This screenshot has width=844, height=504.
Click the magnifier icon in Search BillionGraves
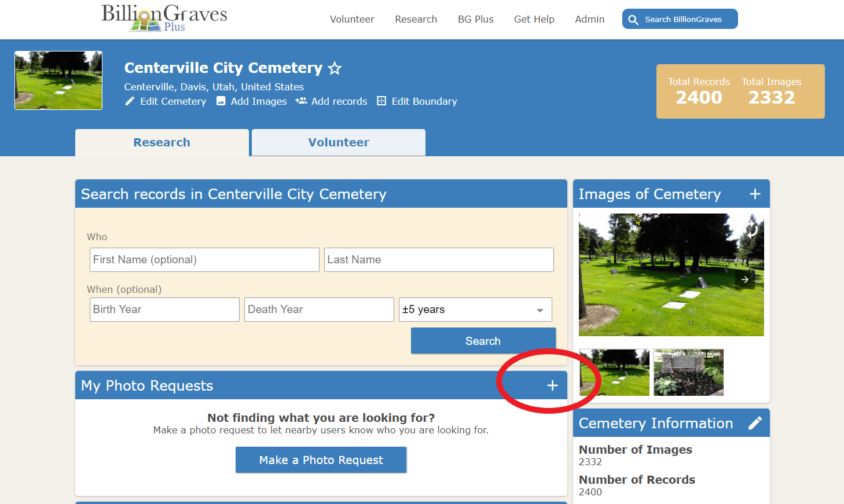pos(633,20)
